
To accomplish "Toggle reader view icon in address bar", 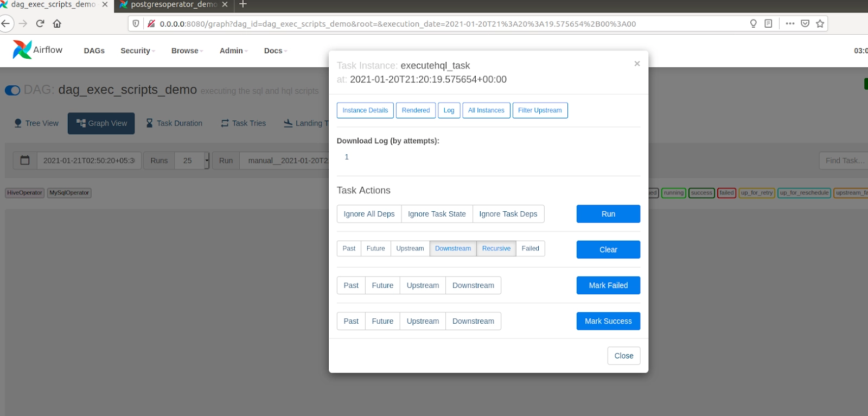I will click(x=768, y=23).
